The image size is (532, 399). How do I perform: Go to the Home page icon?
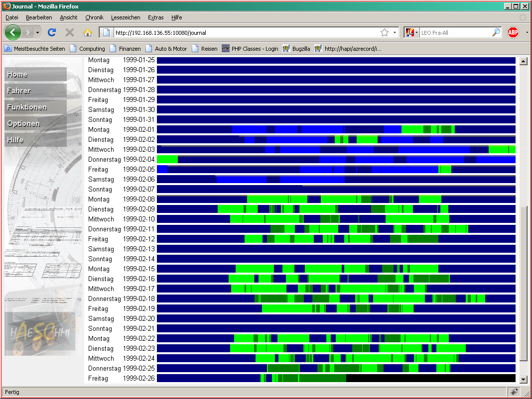click(x=88, y=33)
